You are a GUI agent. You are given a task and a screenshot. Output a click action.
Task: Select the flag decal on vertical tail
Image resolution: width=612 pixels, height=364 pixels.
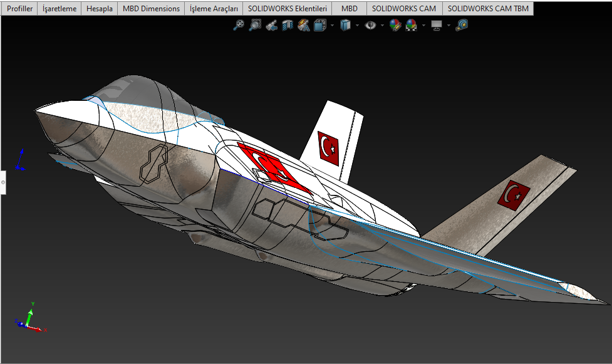coord(328,148)
